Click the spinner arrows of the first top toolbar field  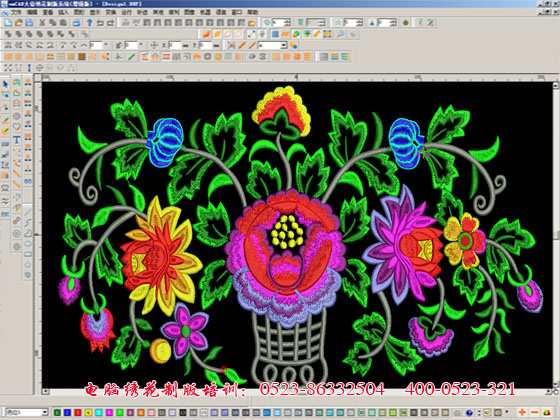point(288,23)
